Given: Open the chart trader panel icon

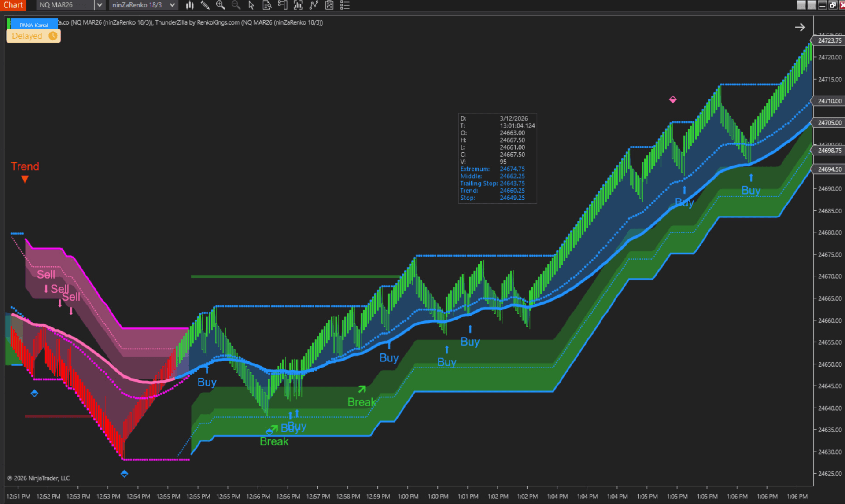Looking at the screenshot, I should click(282, 5).
